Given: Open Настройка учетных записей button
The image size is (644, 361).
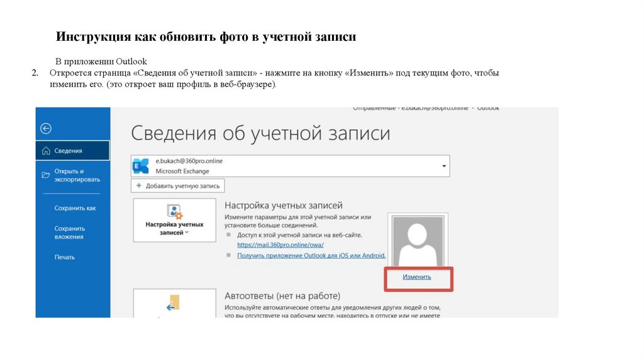Looking at the screenshot, I should (175, 220).
